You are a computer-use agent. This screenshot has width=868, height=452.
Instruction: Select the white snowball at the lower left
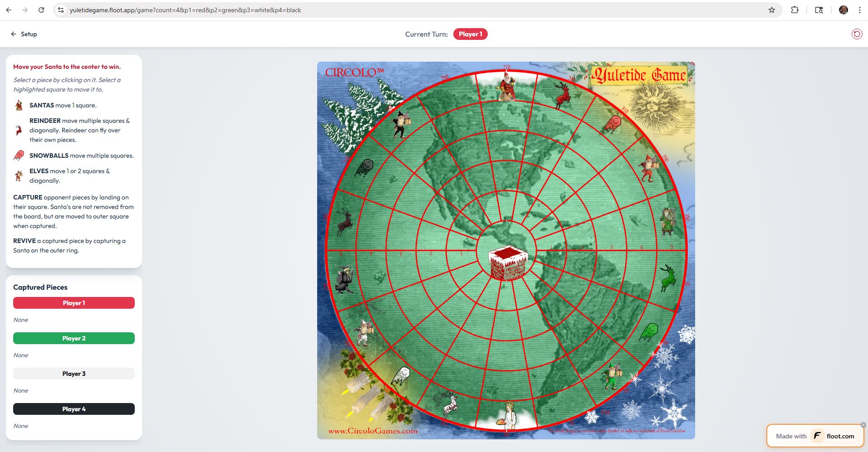402,374
